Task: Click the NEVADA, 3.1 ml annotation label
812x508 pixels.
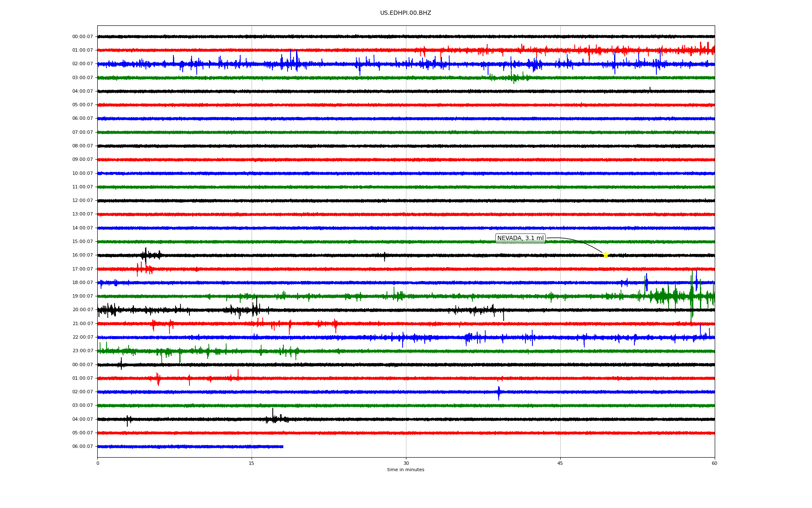Action: pyautogui.click(x=520, y=238)
